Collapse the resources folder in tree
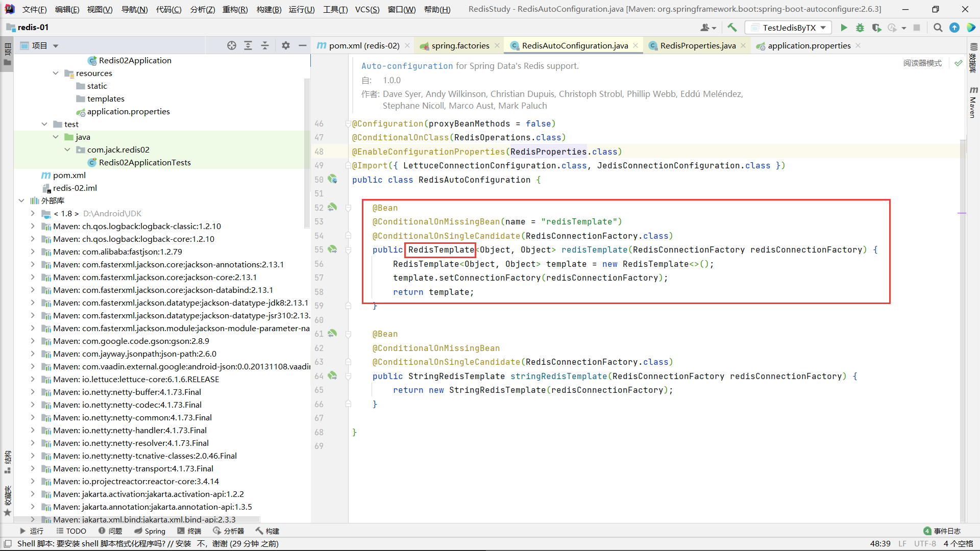The width and height of the screenshot is (980, 551). point(56,73)
